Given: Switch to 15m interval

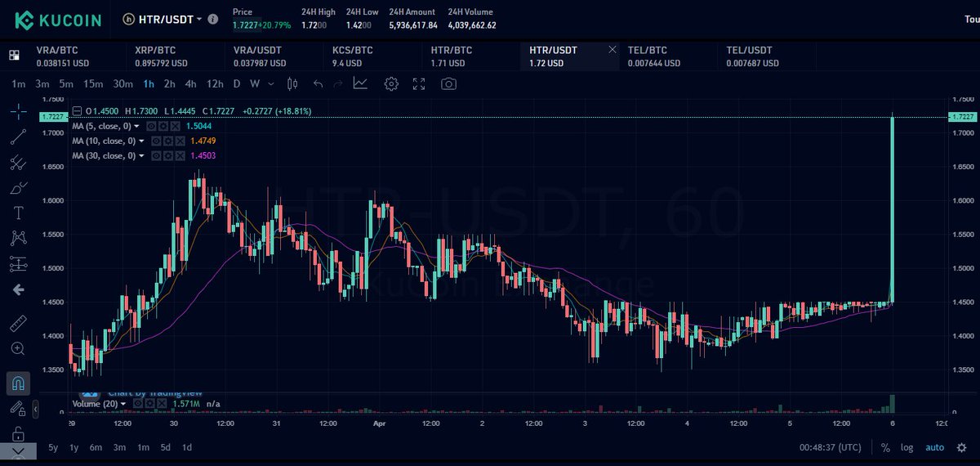Looking at the screenshot, I should pyautogui.click(x=93, y=83).
